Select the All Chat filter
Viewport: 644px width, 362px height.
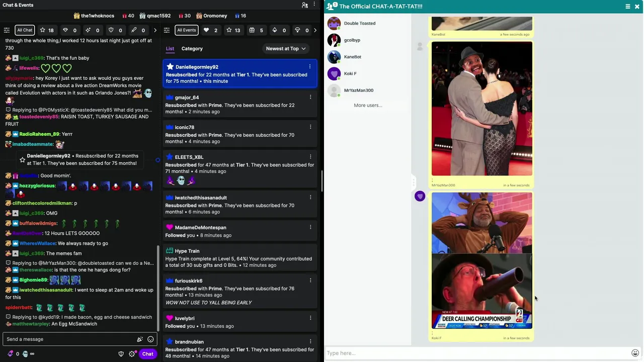[x=25, y=30]
